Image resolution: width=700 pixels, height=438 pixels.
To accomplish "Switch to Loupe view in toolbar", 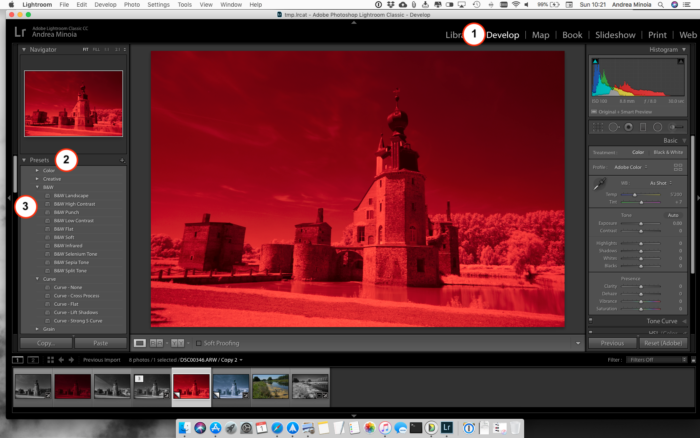I will point(140,343).
